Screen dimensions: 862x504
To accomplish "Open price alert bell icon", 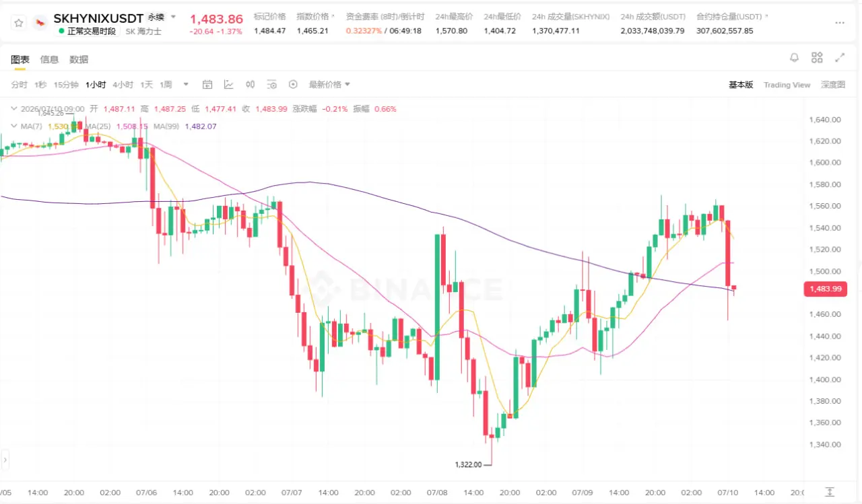I will pos(795,58).
